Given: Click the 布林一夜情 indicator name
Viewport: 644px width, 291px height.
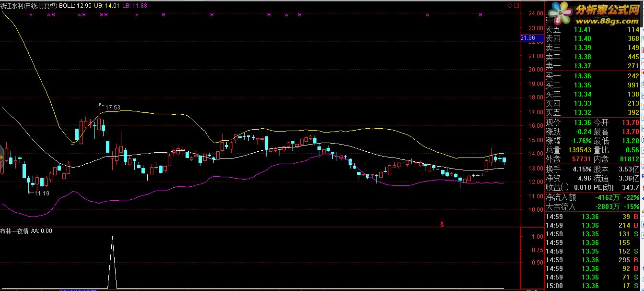Looking at the screenshot, I should coord(15,231).
